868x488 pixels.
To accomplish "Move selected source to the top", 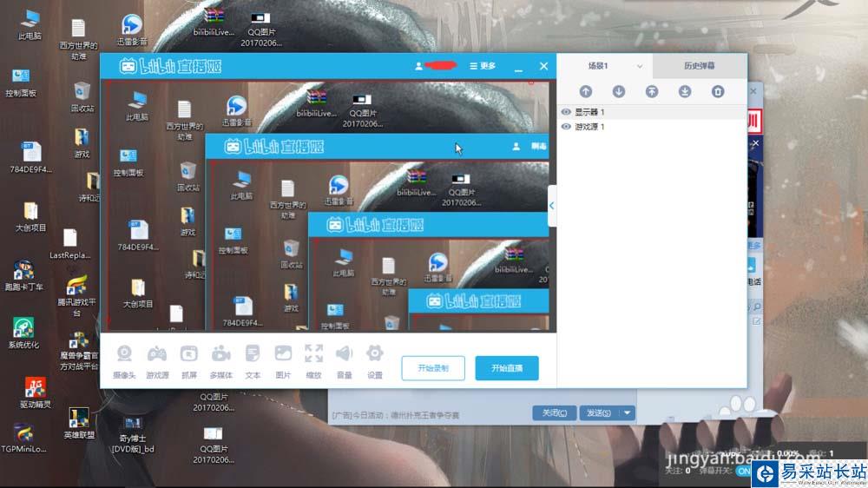I will [x=652, y=91].
